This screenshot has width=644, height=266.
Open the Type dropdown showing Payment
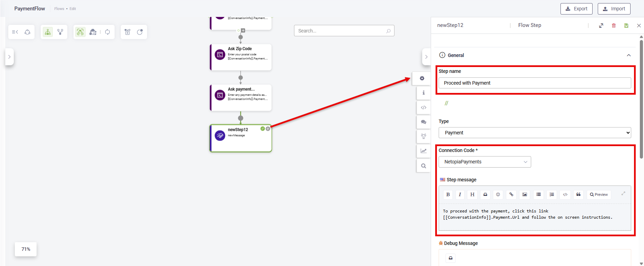pos(535,133)
